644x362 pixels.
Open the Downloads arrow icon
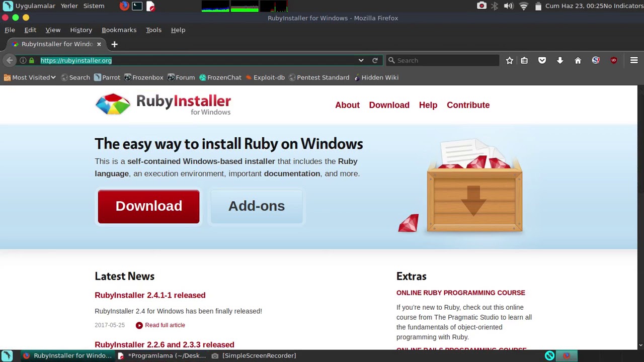(x=560, y=60)
